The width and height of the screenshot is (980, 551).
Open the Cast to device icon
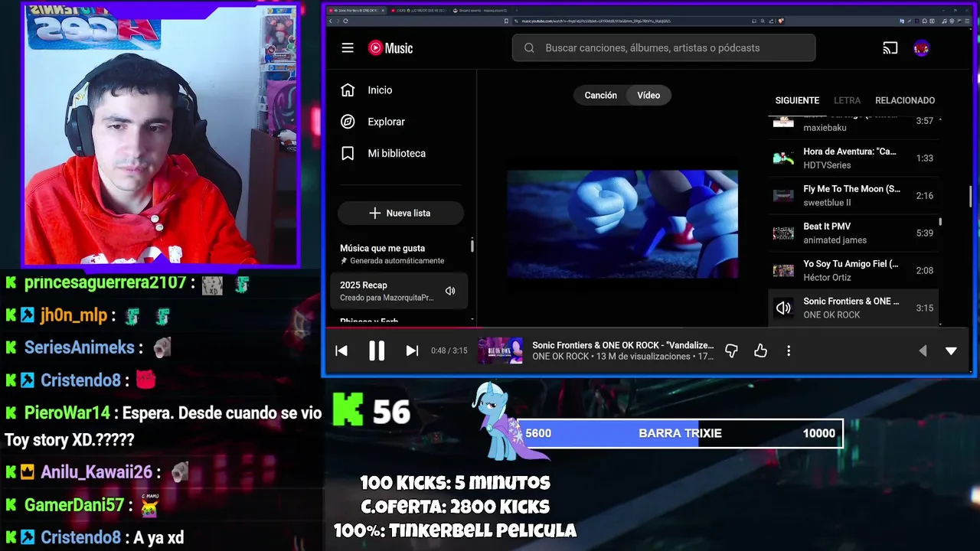(x=890, y=48)
